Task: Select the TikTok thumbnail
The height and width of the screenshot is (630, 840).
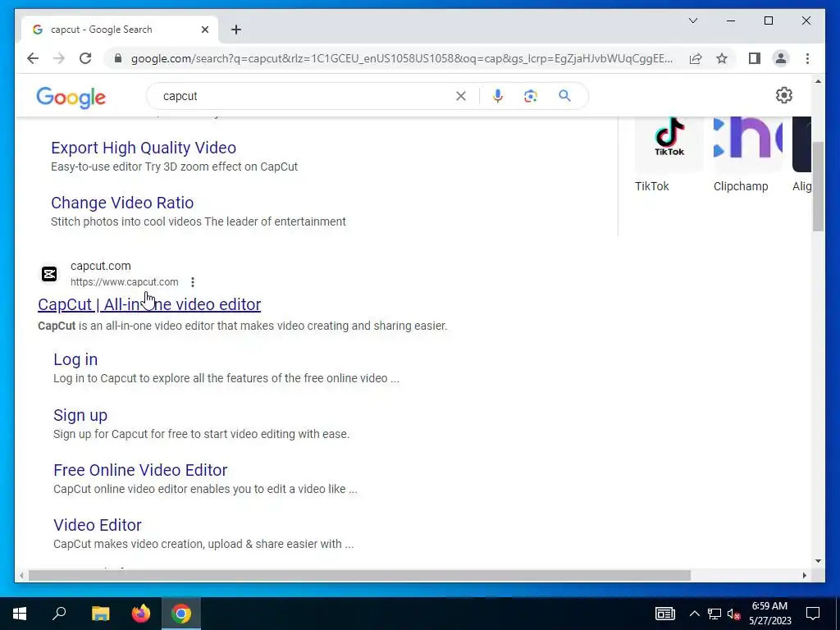Action: point(669,144)
